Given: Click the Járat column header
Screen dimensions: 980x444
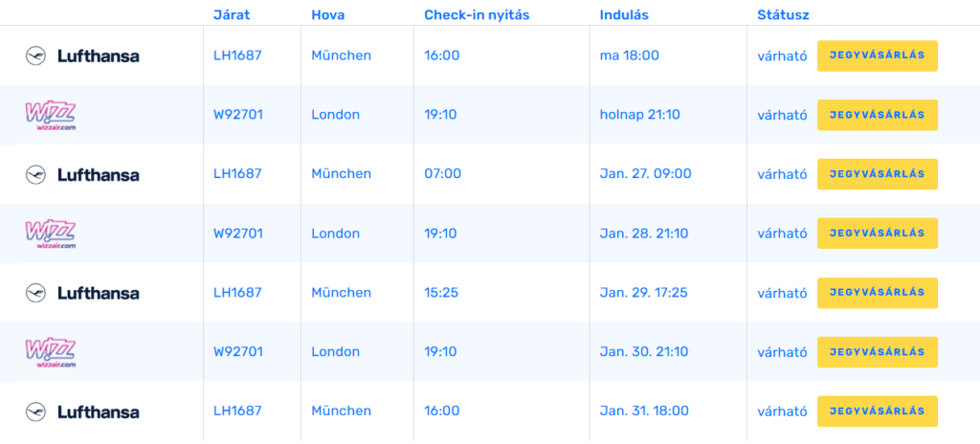Looking at the screenshot, I should tap(232, 15).
